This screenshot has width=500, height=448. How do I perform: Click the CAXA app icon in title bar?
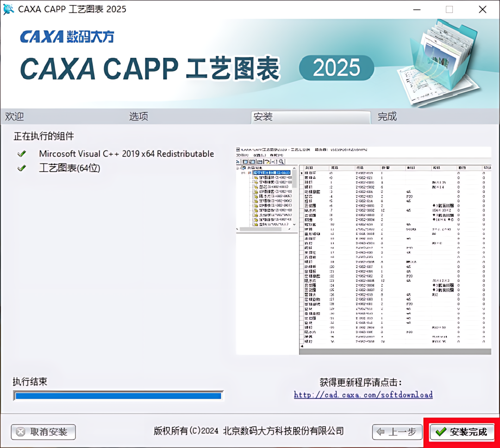tap(8, 9)
